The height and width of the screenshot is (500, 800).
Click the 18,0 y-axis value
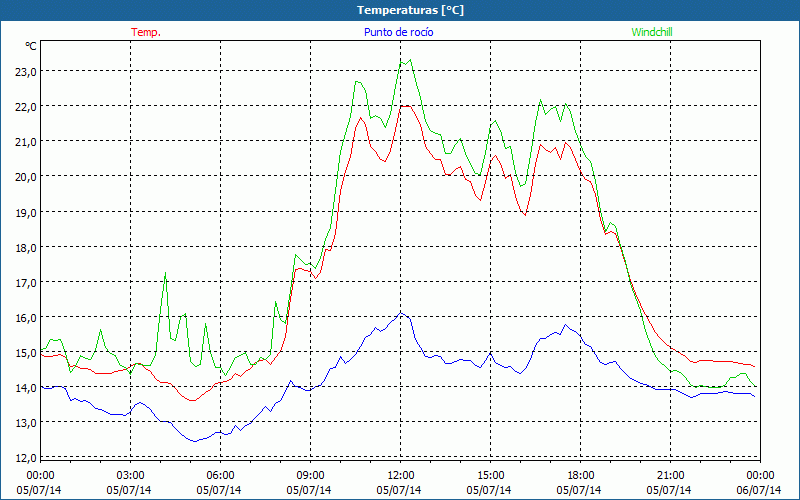click(26, 247)
